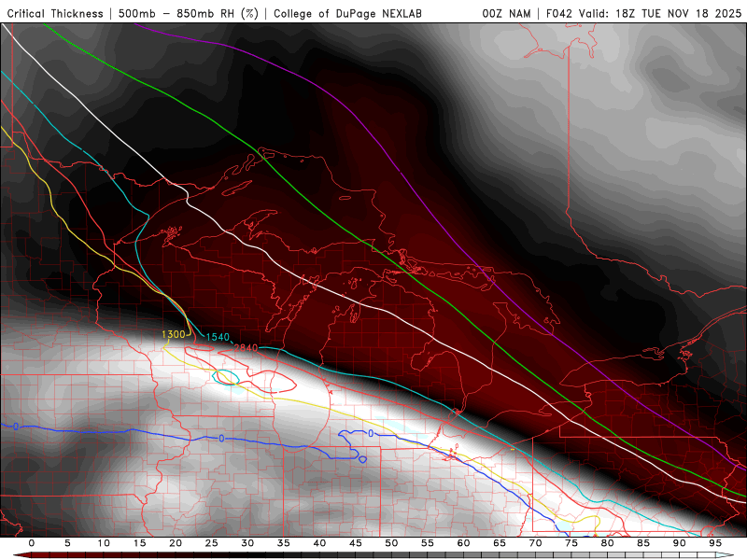Click the "25" value on the color scale

[x=212, y=543]
